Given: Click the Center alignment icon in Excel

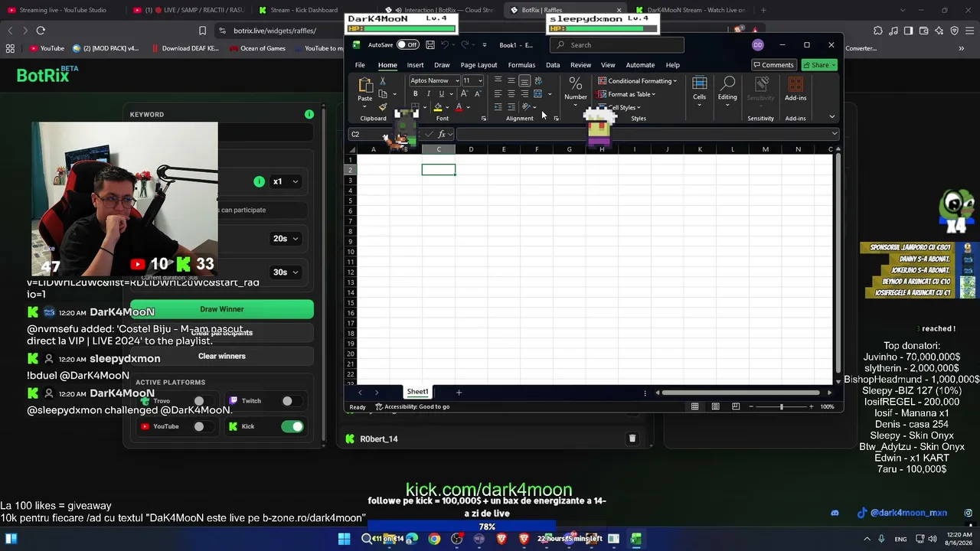Looking at the screenshot, I should 511,93.
